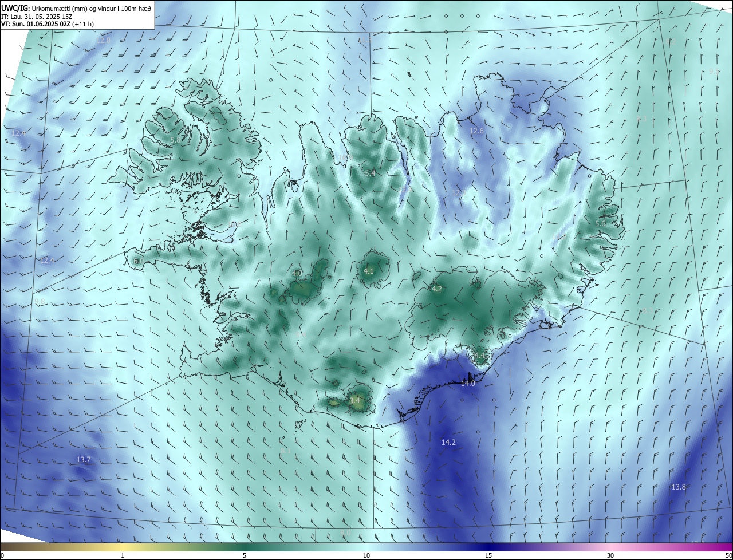Screen dimensions: 733x560
Task: Click the 5.4 value label
Action: tap(370, 173)
